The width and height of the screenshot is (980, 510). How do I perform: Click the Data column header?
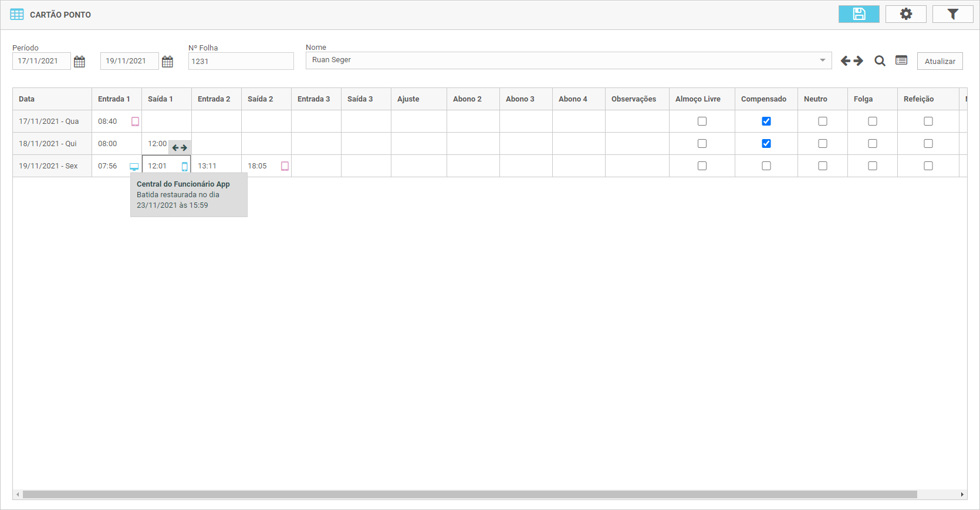(x=27, y=99)
